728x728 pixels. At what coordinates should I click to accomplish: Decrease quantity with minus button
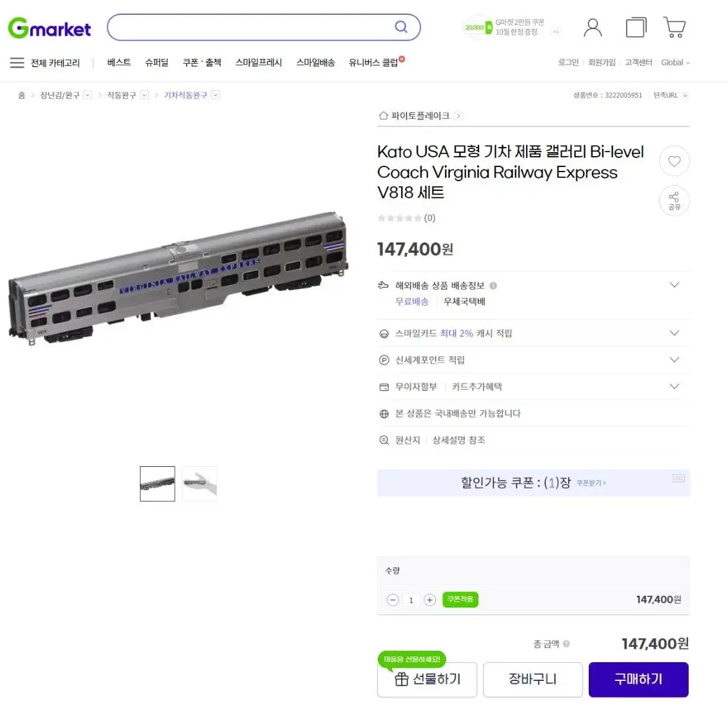(393, 600)
